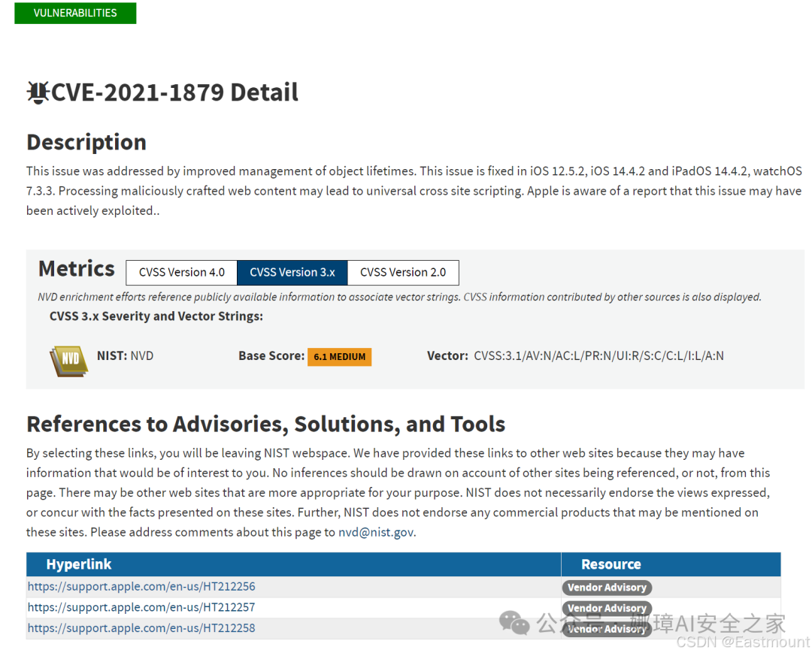Viewport: 812px width, 656px height.
Task: Click Vendor Advisory badge for HT212256
Action: click(x=607, y=588)
